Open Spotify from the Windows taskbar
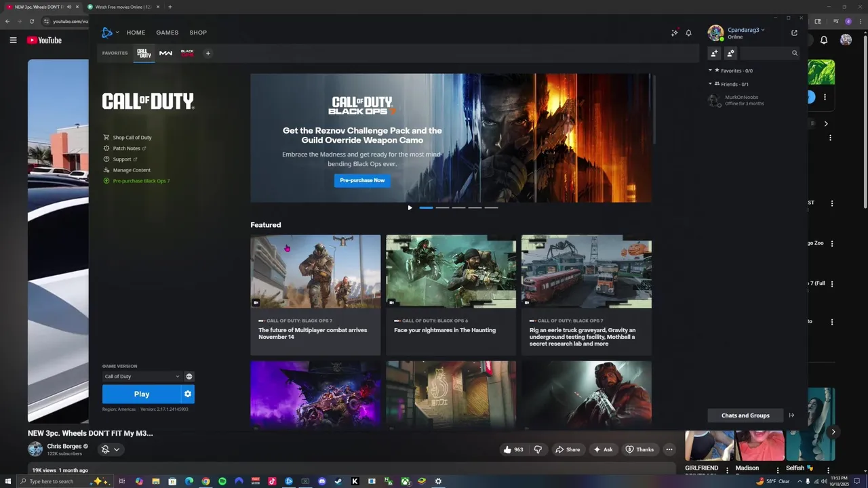This screenshot has width=868, height=488. click(222, 481)
